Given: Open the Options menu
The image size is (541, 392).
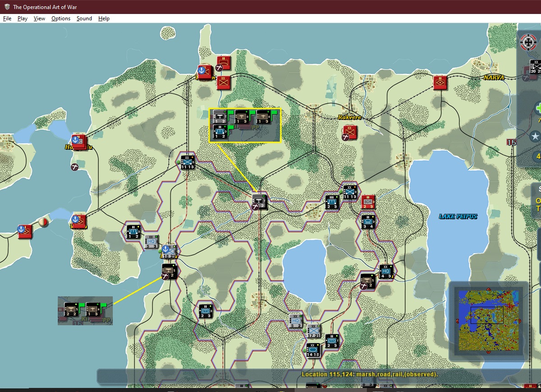Looking at the screenshot, I should click(x=61, y=18).
